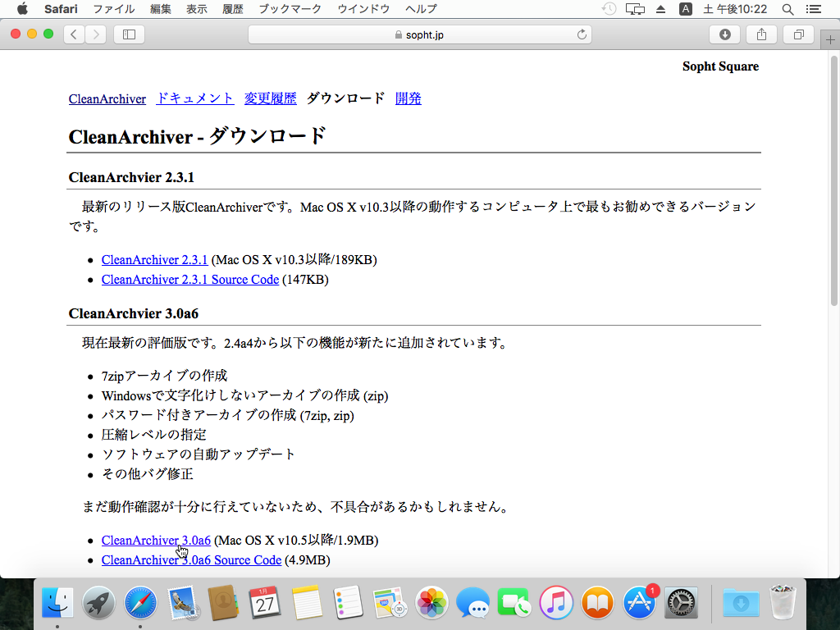The image size is (840, 630).
Task: Download CleanArchiver 2.3.1 link
Action: (154, 260)
